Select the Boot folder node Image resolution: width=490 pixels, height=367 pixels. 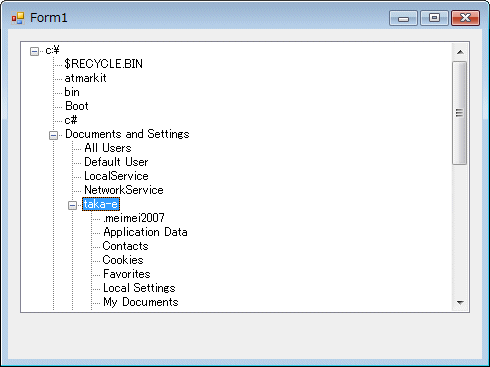tap(77, 106)
